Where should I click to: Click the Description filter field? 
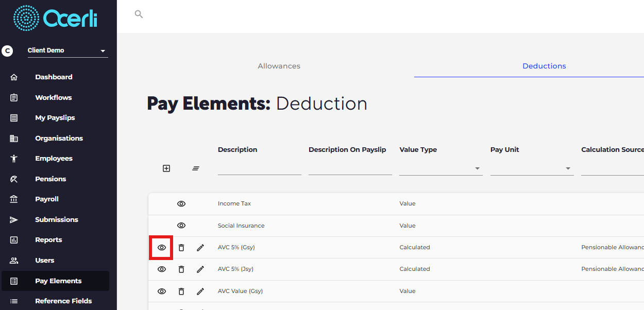coord(260,168)
